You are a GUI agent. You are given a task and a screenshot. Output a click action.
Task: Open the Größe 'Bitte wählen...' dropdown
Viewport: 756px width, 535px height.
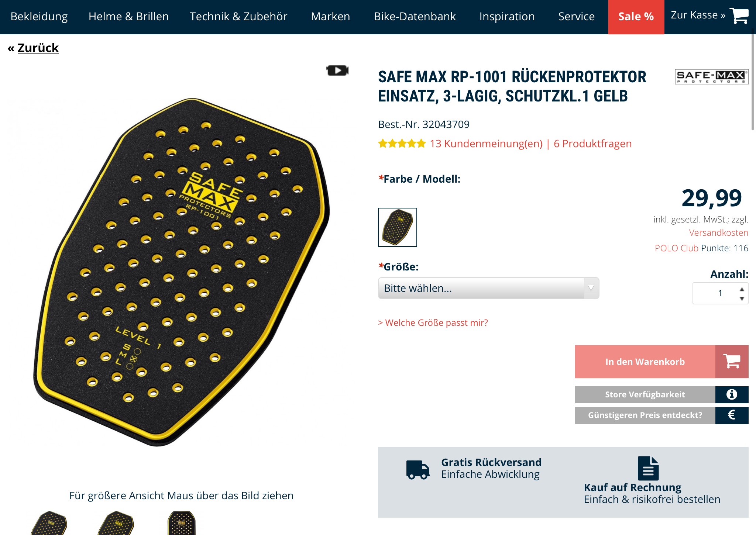(x=488, y=288)
